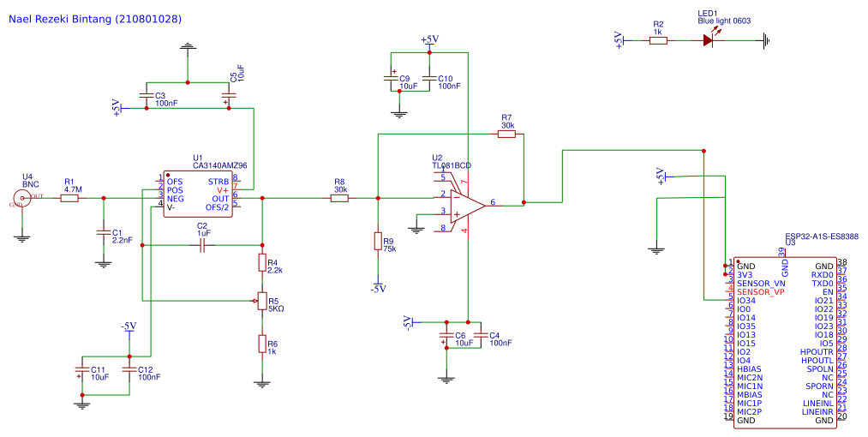Click the TL081BCD op-amp triangle symbol
The width and height of the screenshot is (868, 437).
coord(468,206)
